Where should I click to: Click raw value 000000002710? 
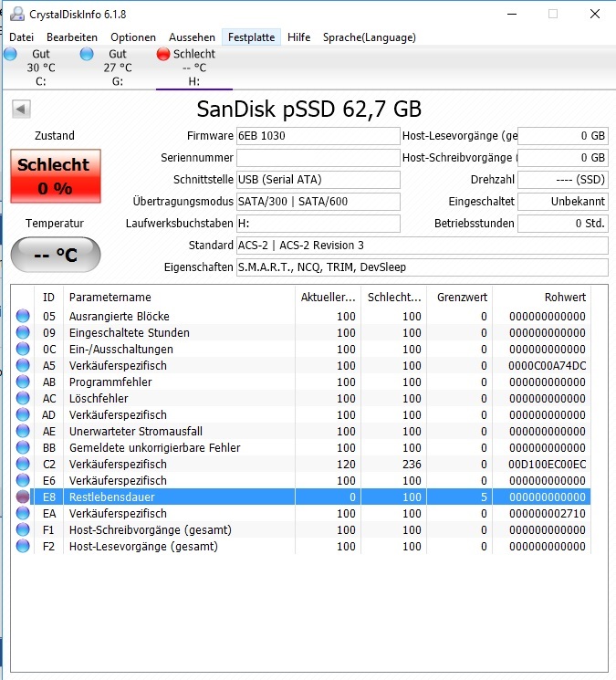547,514
